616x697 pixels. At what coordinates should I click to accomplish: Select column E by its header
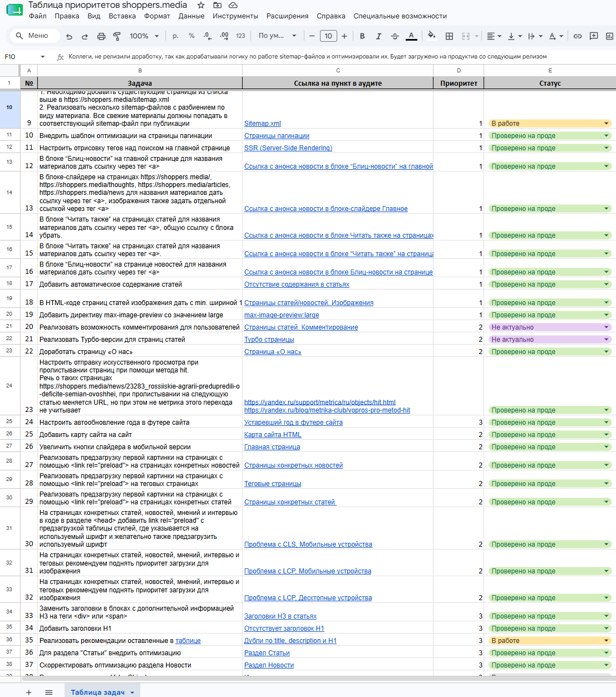pos(550,70)
